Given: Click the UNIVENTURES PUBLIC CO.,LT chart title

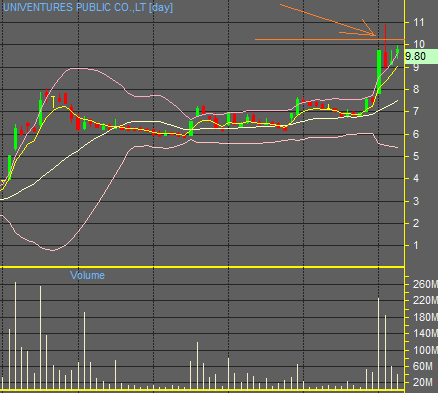Looking at the screenshot, I should click(x=74, y=7).
